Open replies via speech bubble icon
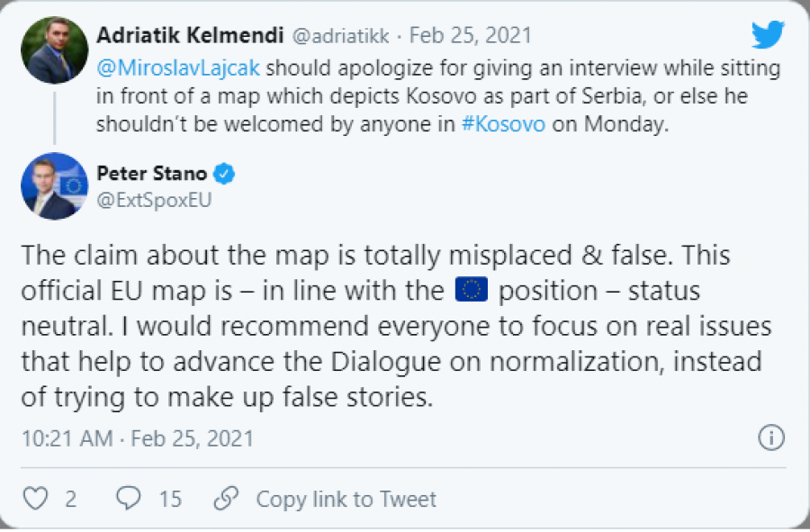 pyautogui.click(x=128, y=498)
